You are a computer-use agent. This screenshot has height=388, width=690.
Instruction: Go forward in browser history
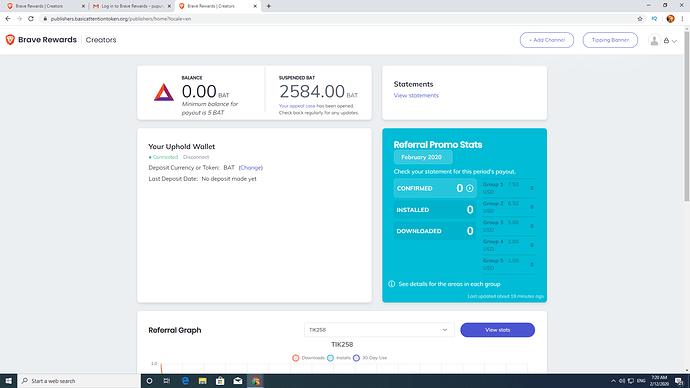[19, 19]
